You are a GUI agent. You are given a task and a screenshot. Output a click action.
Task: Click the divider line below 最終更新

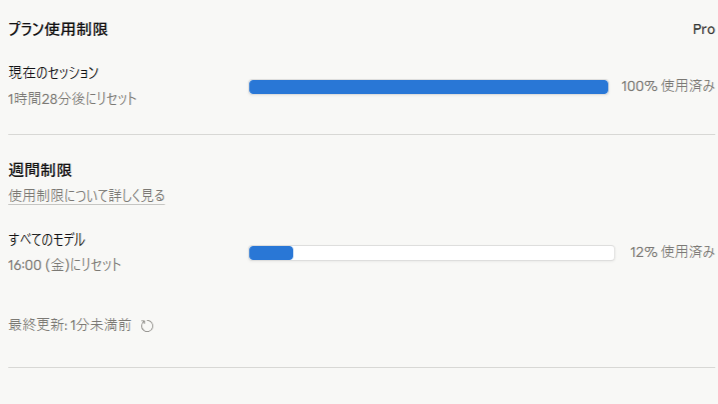tap(359, 367)
